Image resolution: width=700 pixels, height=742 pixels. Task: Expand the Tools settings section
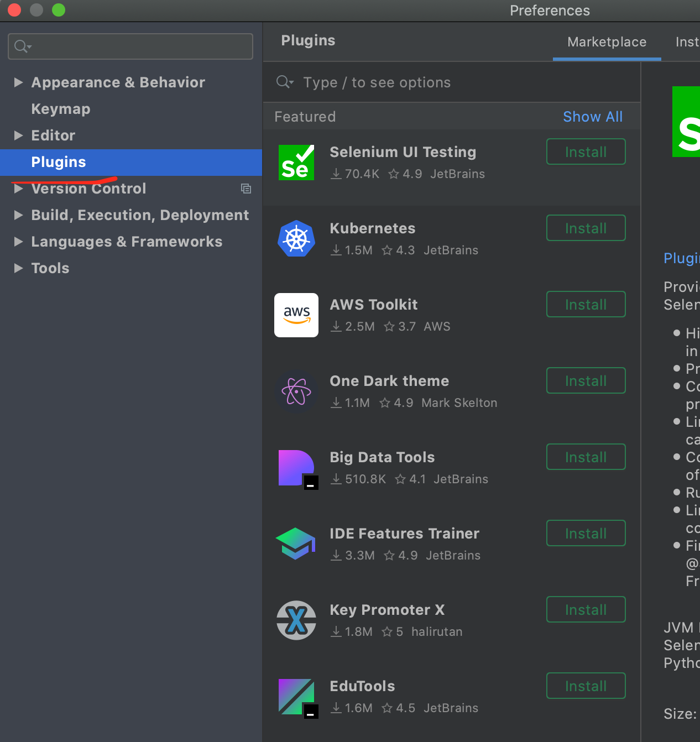(x=19, y=268)
